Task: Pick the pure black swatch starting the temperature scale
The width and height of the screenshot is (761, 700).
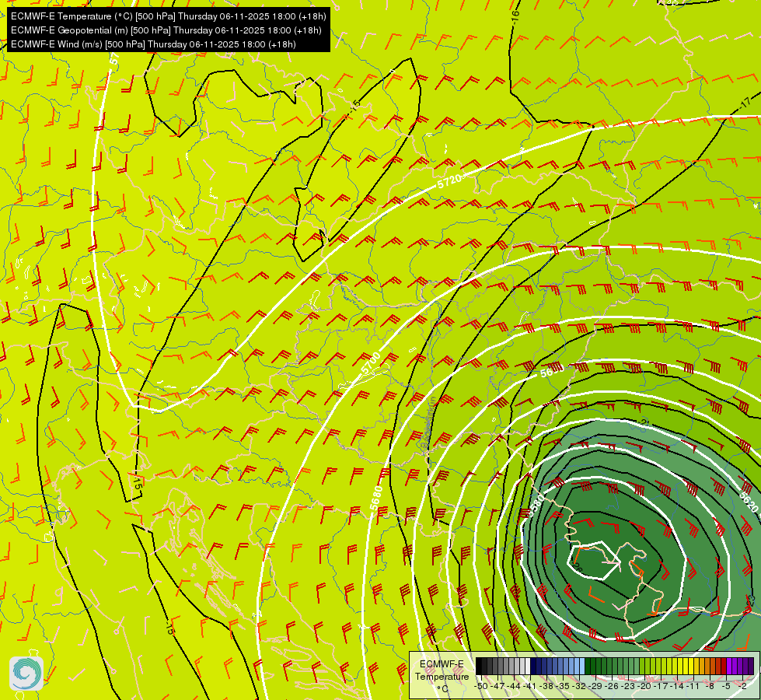Action: coord(479,666)
